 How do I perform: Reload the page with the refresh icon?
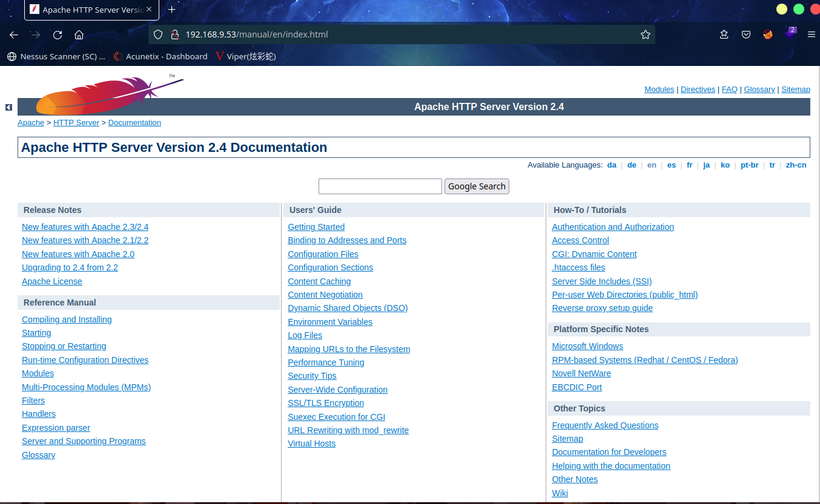click(58, 34)
